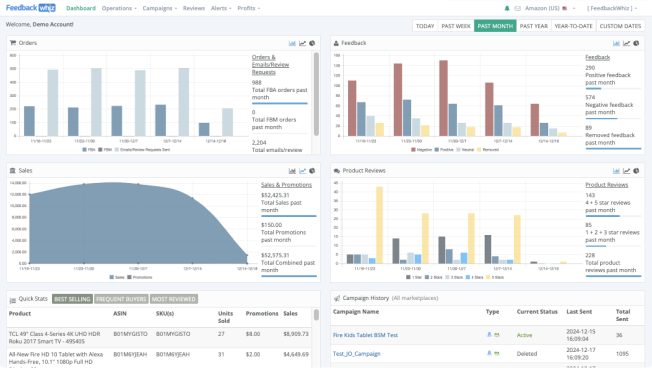
Task: Switch Orders chart to bar view
Action: [x=292, y=43]
